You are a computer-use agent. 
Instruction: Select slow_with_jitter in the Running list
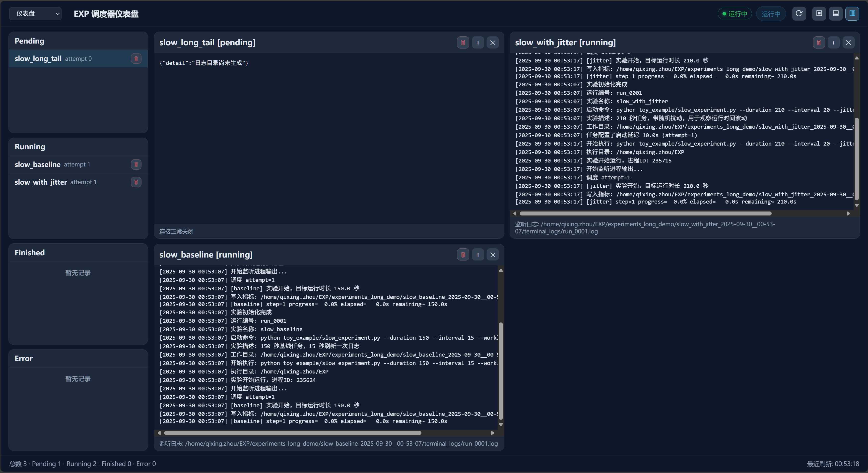coord(41,182)
